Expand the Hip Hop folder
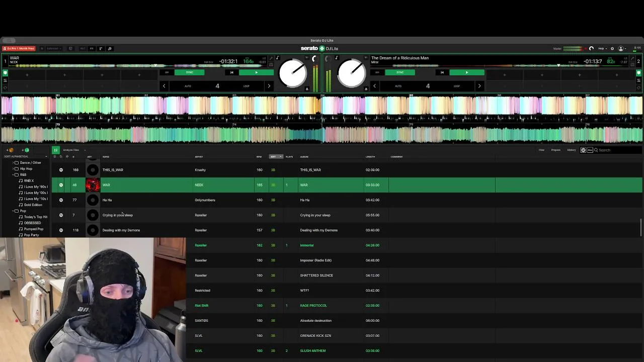Viewport: 644px width, 362px height. click(x=13, y=169)
